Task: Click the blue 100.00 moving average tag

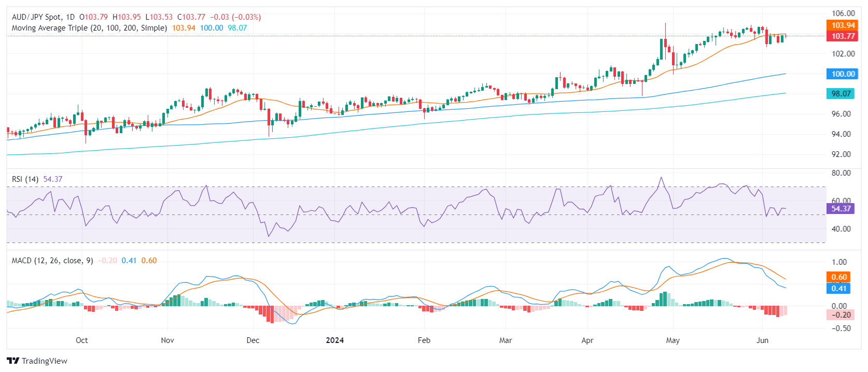Action: pyautogui.click(x=842, y=74)
